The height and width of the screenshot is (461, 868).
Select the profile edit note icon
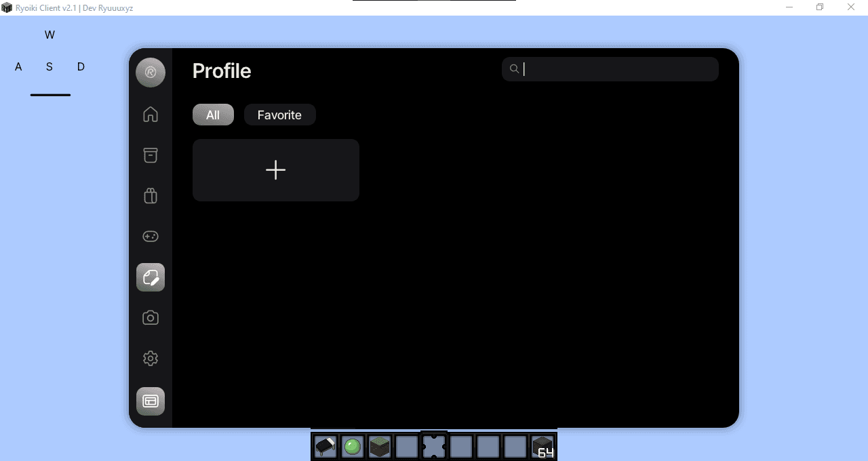click(x=151, y=277)
